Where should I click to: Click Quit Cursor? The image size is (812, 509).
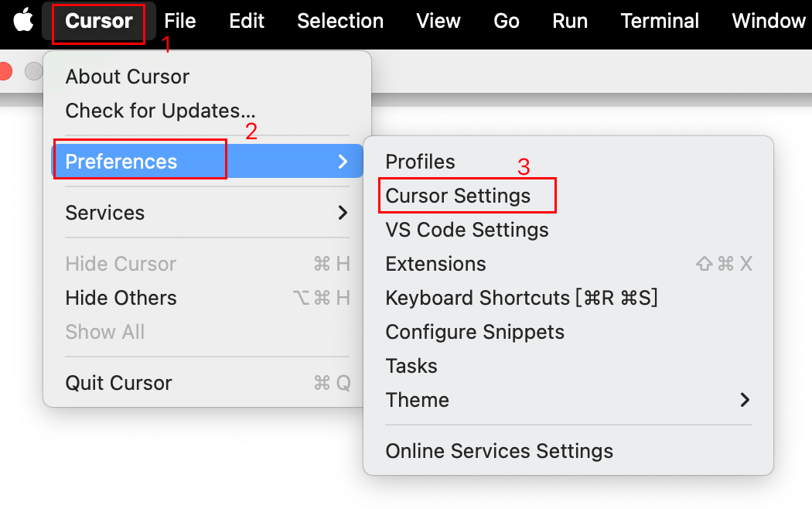[x=119, y=383]
